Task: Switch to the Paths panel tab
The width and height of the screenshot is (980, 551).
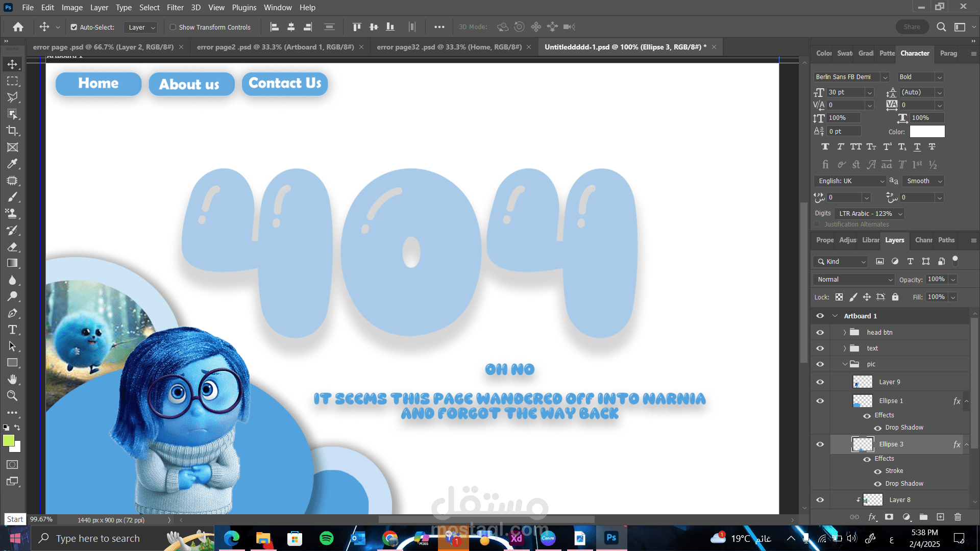Action: (946, 240)
